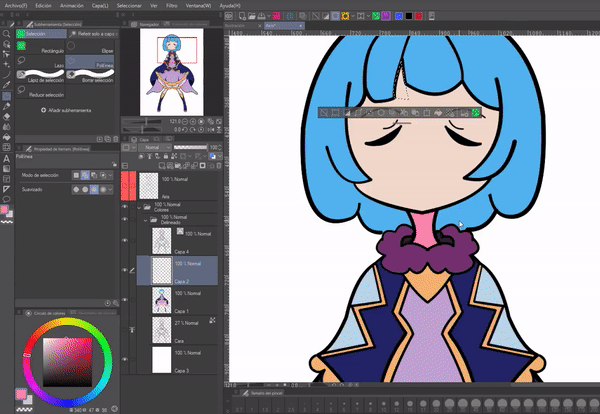The height and width of the screenshot is (414, 600).
Task: Open Modo de selección dropdown arrow
Action: point(111,175)
